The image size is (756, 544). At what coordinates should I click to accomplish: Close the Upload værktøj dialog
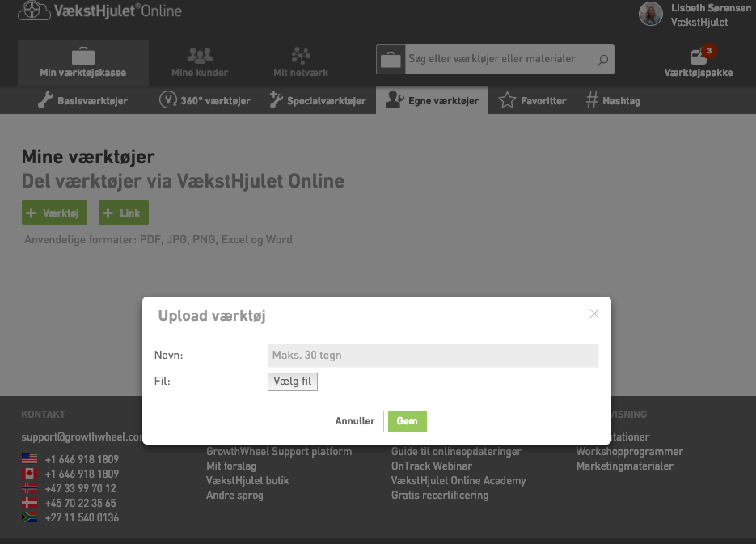594,314
